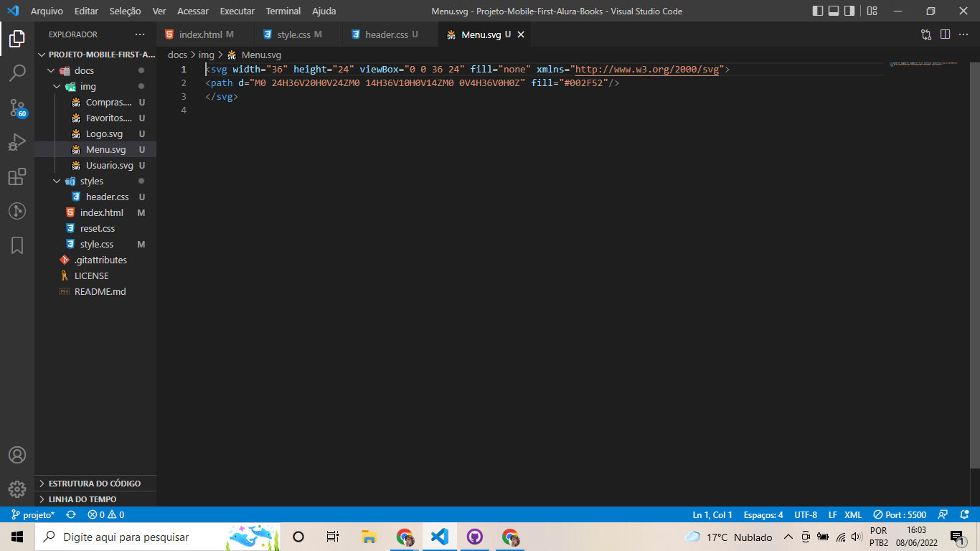Open the Run and Debug view
980x551 pixels.
[x=17, y=142]
